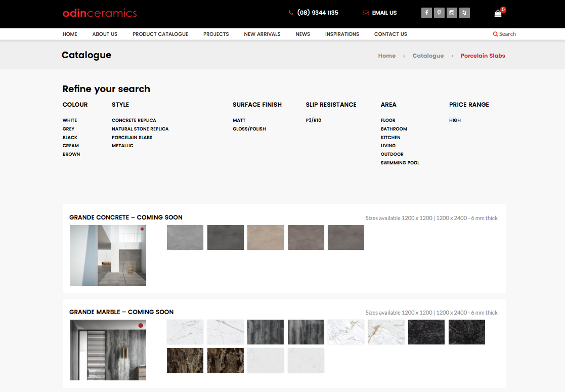The image size is (565, 392).
Task: Select the dark charcoal Grande Concrete swatch
Action: pos(226,237)
